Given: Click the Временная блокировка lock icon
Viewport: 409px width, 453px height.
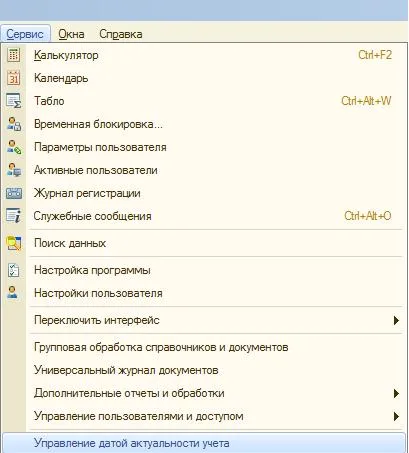Looking at the screenshot, I should [14, 124].
